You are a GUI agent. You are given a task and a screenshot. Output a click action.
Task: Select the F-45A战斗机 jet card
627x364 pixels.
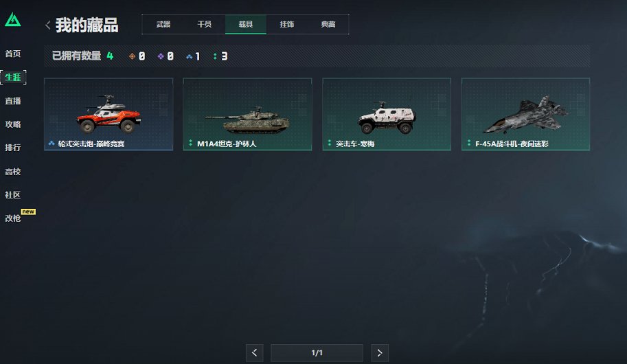(x=525, y=115)
